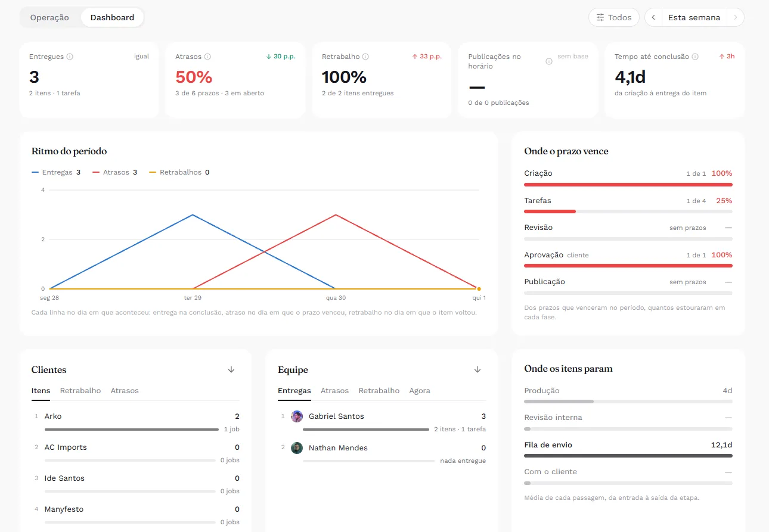The height and width of the screenshot is (532, 769).
Task: Select the Ide Santos client
Action: (136, 484)
